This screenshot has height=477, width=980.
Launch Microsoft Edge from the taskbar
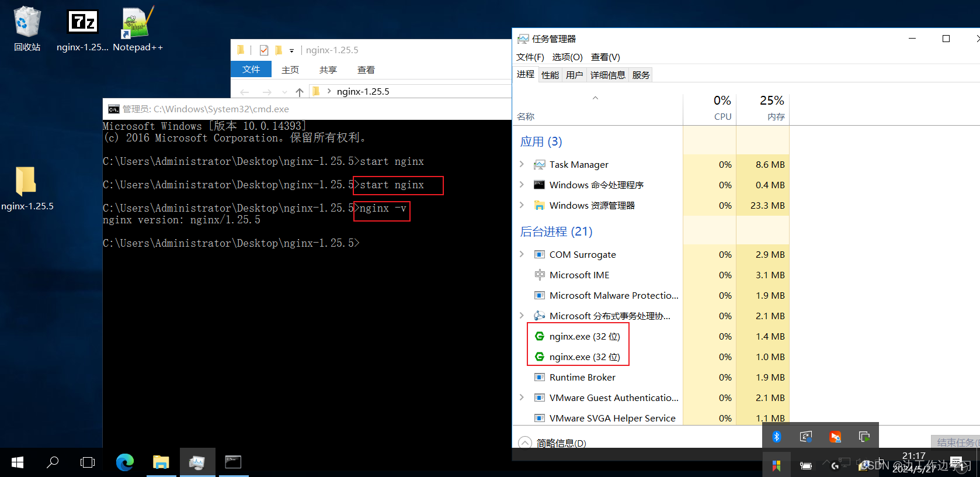point(124,462)
